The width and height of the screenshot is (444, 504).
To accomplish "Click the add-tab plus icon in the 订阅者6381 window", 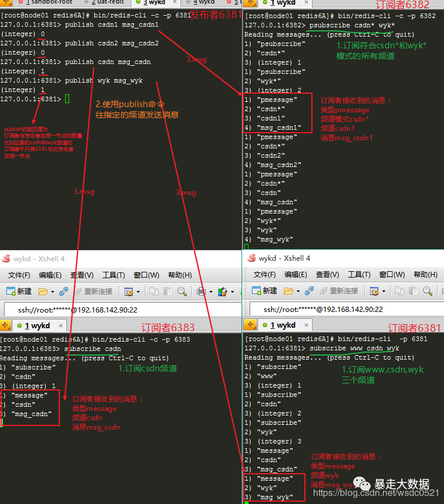I will coord(250,325).
